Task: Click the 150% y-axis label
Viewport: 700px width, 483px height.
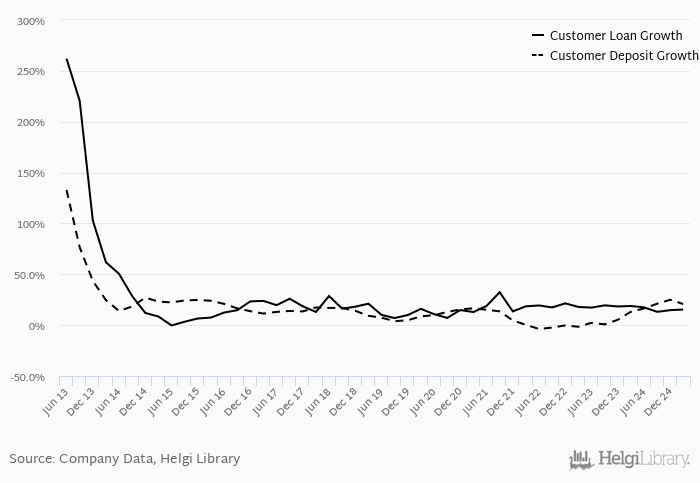Action: [x=31, y=173]
